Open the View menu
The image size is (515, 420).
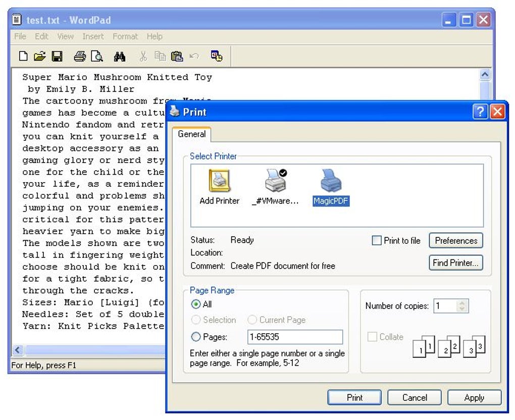point(65,36)
